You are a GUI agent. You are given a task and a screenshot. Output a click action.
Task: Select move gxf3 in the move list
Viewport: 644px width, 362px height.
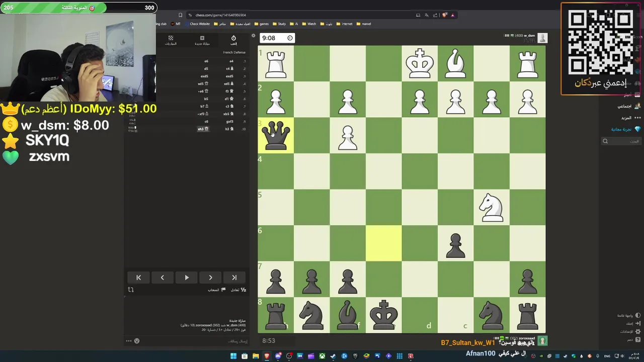(x=229, y=121)
